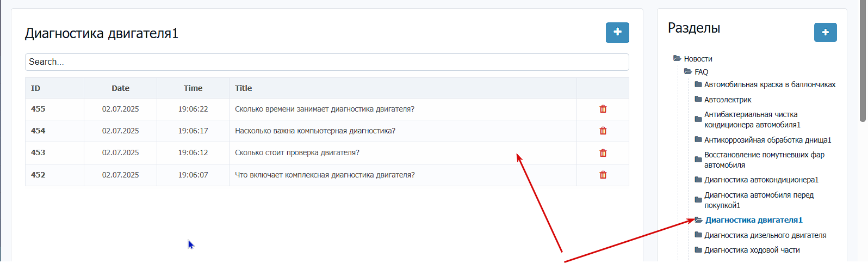Image resolution: width=868 pixels, height=263 pixels.
Task: Select Восстановление помутневших фар автомобиля section
Action: pos(764,160)
